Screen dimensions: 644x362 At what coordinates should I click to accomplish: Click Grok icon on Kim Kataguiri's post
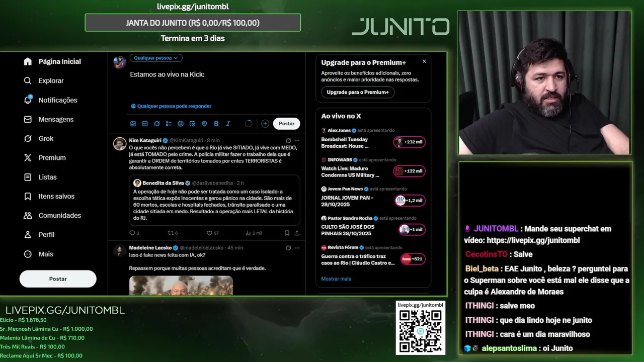(x=288, y=141)
